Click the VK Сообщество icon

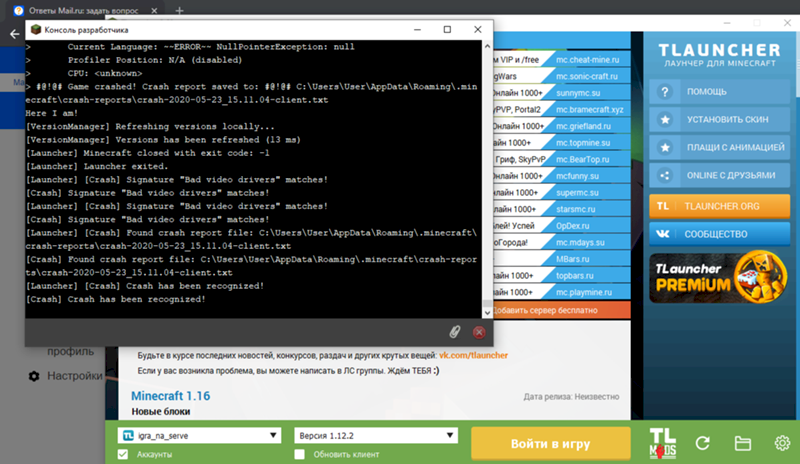tap(662, 233)
